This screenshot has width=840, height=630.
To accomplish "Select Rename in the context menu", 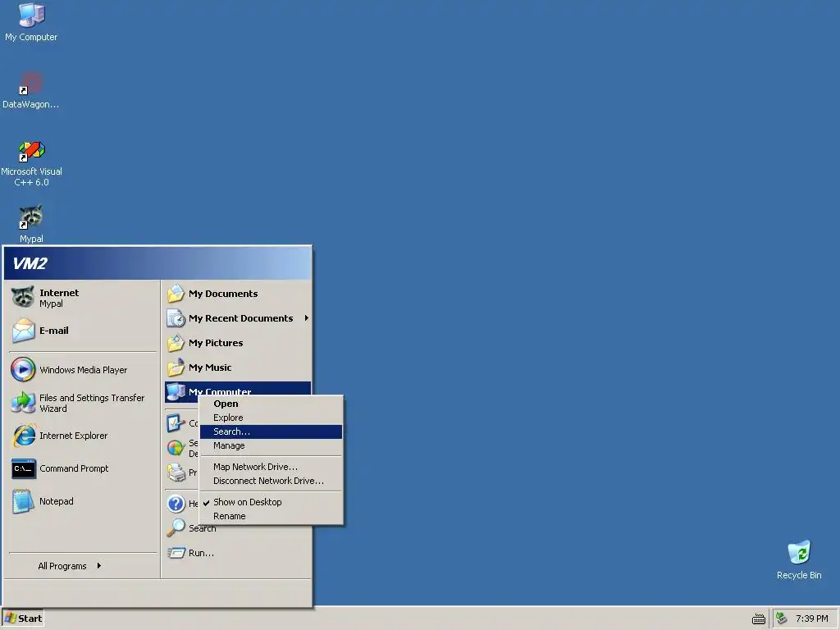I will coord(271,516).
